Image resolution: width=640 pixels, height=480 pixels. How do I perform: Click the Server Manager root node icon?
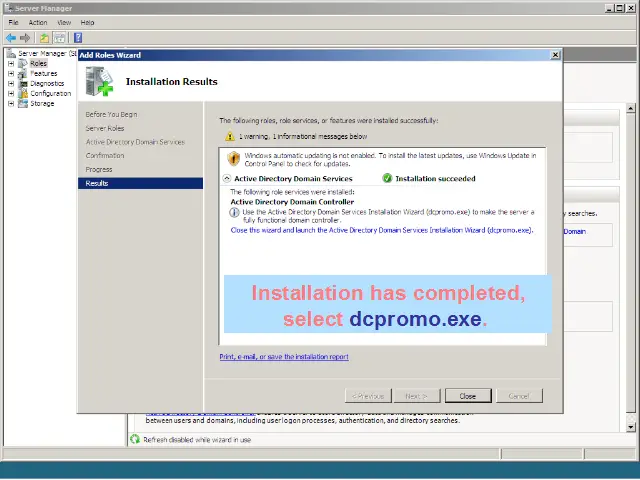click(x=11, y=53)
